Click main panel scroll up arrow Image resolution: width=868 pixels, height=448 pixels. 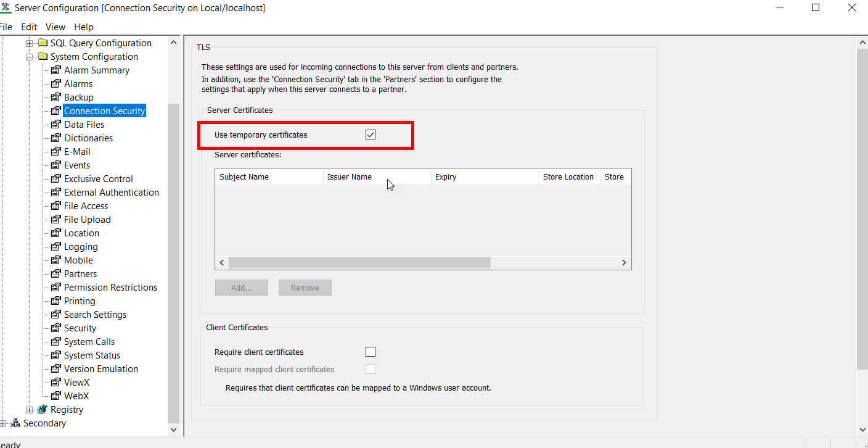tap(862, 43)
